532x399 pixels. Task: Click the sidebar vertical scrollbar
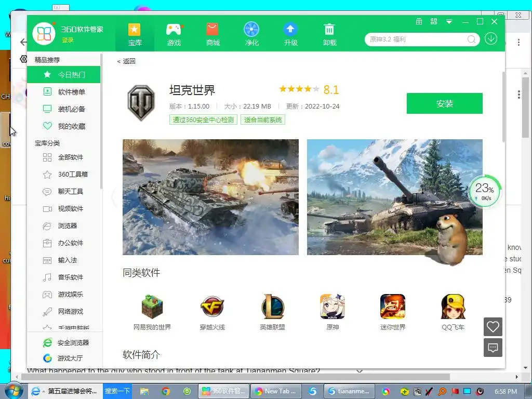(101, 122)
